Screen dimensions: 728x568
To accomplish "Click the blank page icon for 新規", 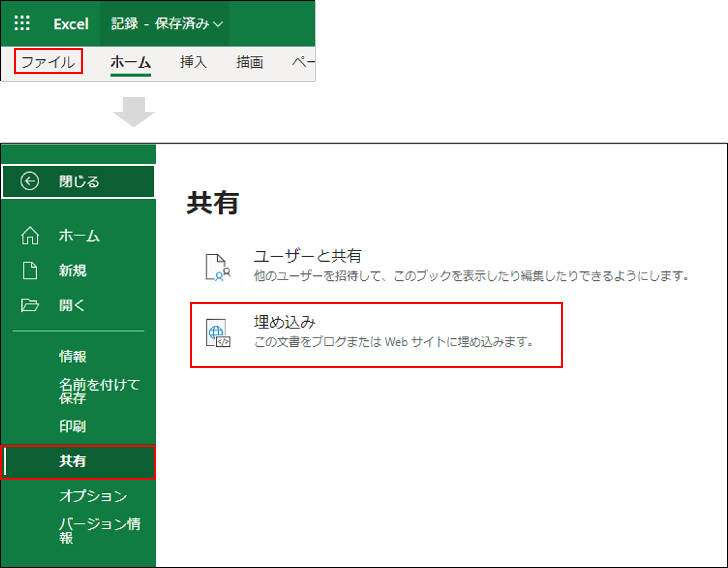I will coord(30,270).
